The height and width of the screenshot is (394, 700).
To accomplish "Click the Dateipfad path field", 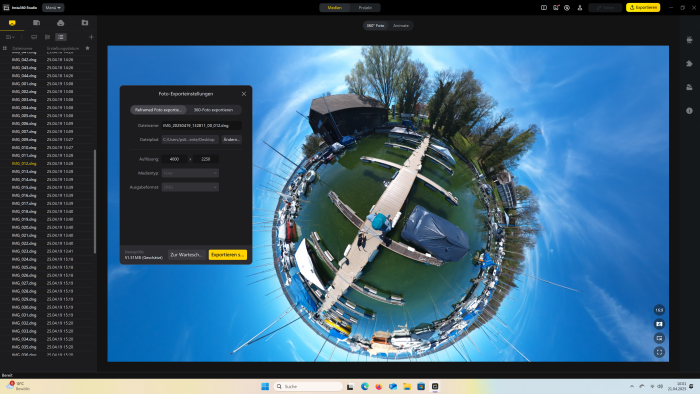I will click(190, 140).
